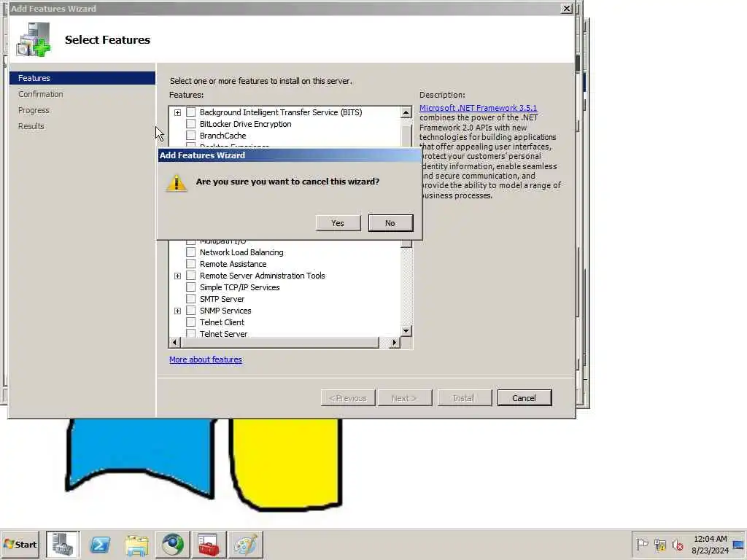Open Server Manager from the taskbar
Image resolution: width=747 pixels, height=560 pixels.
(63, 544)
